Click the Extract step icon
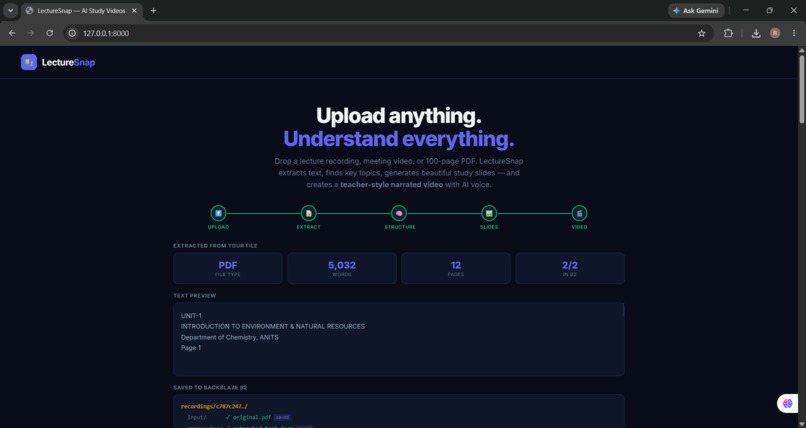 [308, 213]
